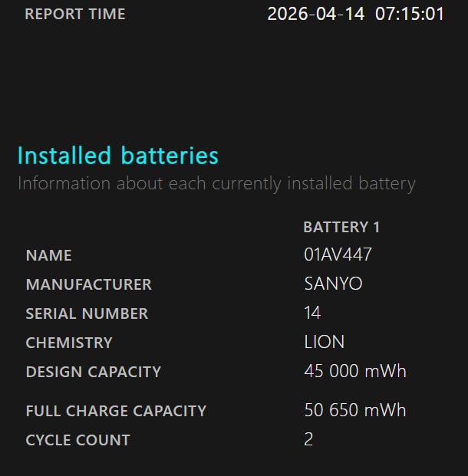Click the report time 07:15:01
The width and height of the screenshot is (468, 476).
click(410, 14)
